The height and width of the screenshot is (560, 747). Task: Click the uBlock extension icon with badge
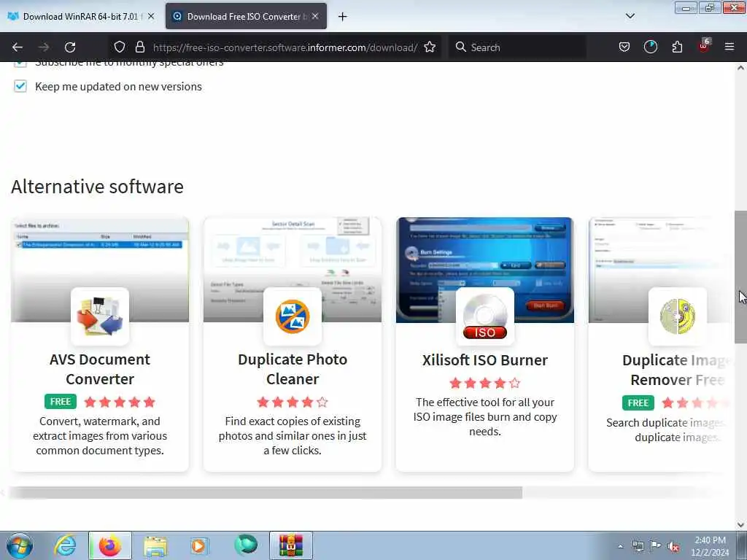pyautogui.click(x=704, y=46)
